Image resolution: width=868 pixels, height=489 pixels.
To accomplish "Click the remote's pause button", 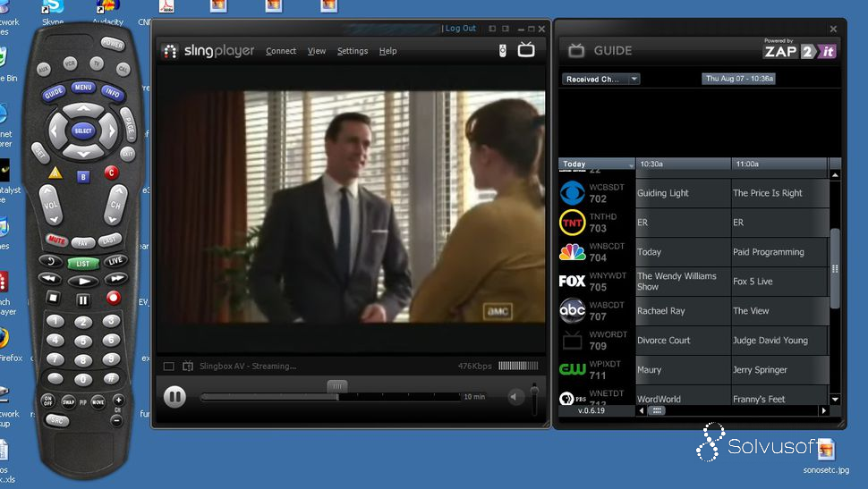I will [x=83, y=299].
